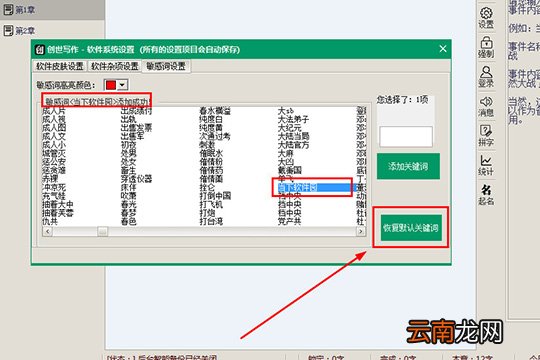
Task: Select the word 成人片 in list
Action: click(x=54, y=111)
